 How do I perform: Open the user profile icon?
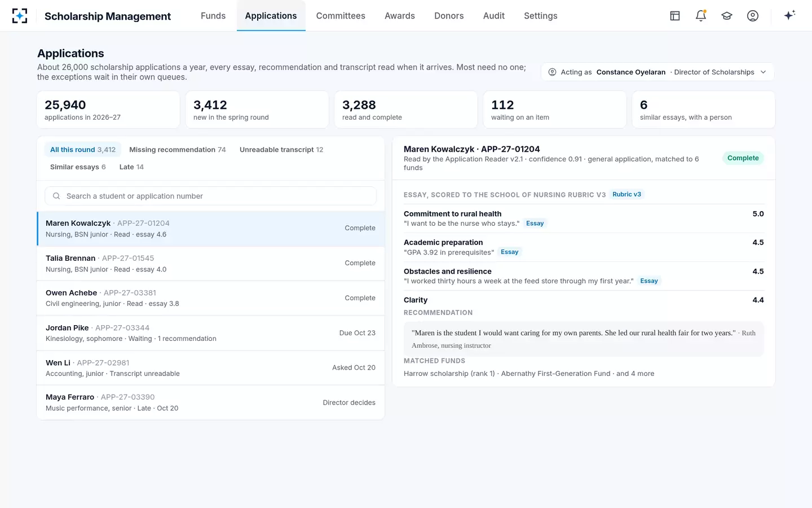click(x=753, y=16)
